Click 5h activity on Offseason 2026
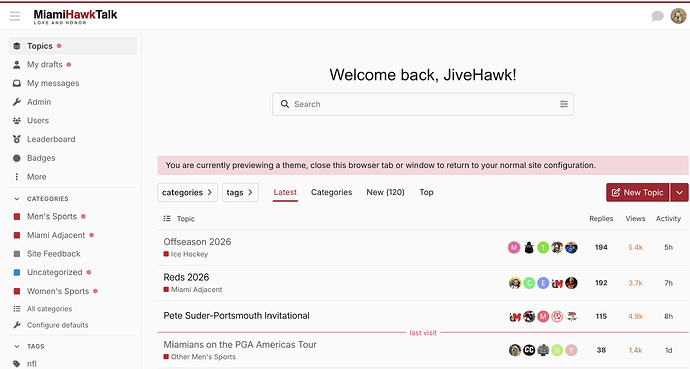Image resolution: width=690 pixels, height=369 pixels. tap(668, 248)
